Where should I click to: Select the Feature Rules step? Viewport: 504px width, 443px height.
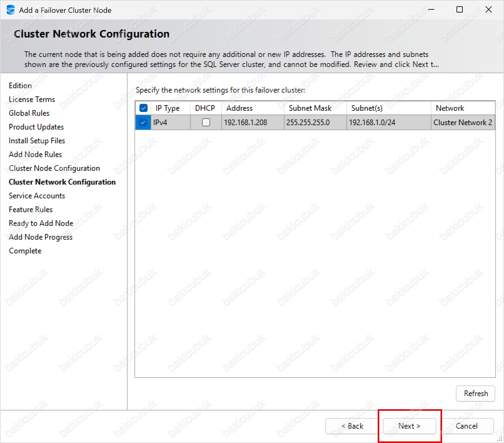pyautogui.click(x=31, y=210)
